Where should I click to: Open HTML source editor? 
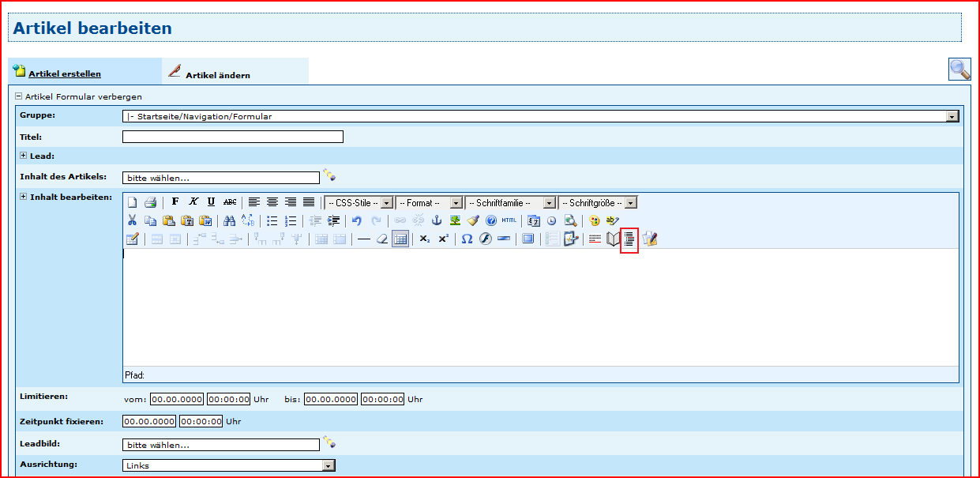[x=509, y=220]
